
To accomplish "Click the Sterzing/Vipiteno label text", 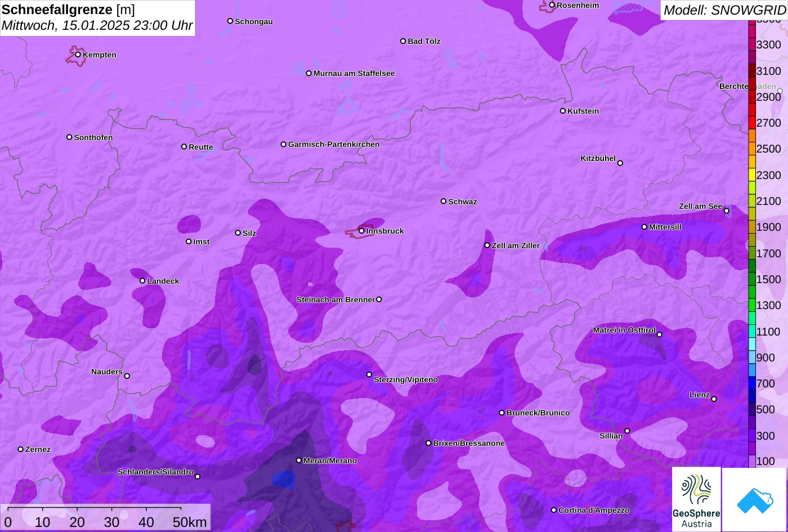I will (406, 379).
